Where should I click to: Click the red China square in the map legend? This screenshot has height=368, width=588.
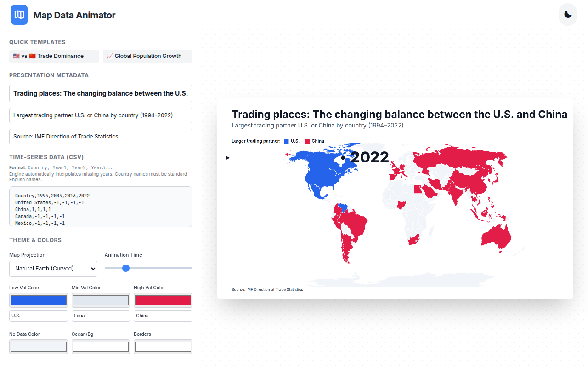click(x=306, y=141)
